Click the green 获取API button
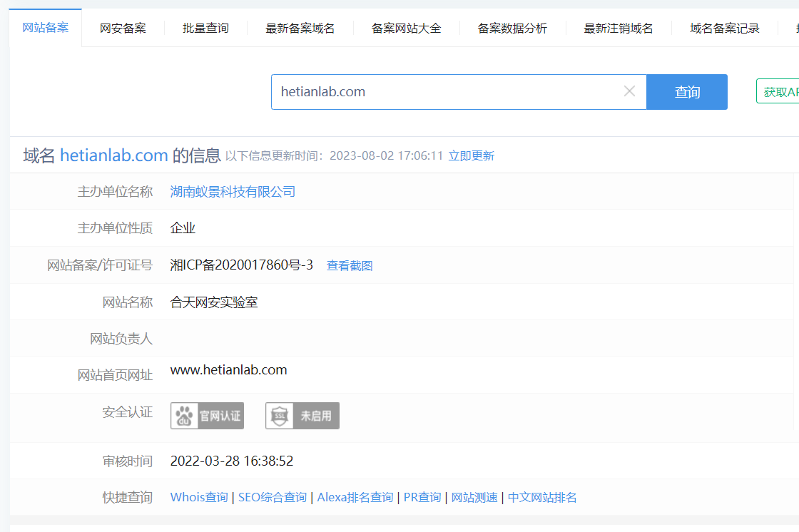799x532 pixels. pos(778,92)
